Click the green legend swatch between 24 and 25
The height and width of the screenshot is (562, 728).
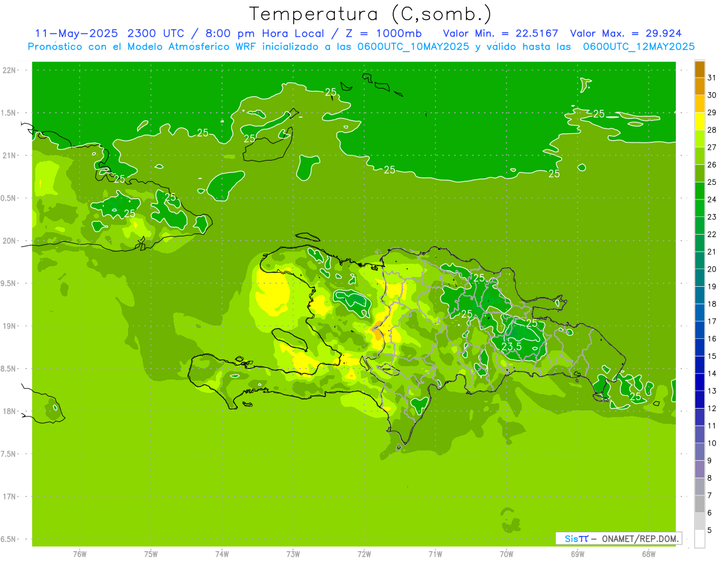point(699,191)
